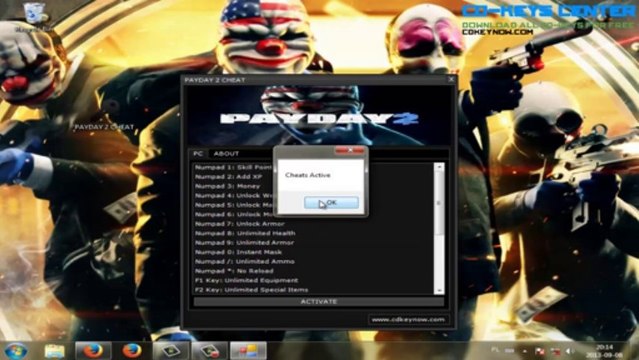Click OK in the Cheats Active dialog
The width and height of the screenshot is (639, 360).
(x=331, y=203)
